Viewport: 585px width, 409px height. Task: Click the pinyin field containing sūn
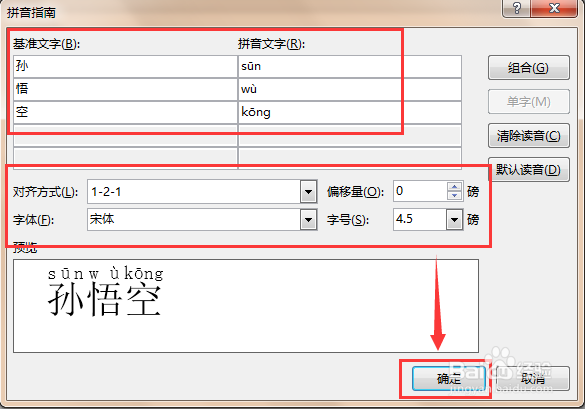(350, 66)
